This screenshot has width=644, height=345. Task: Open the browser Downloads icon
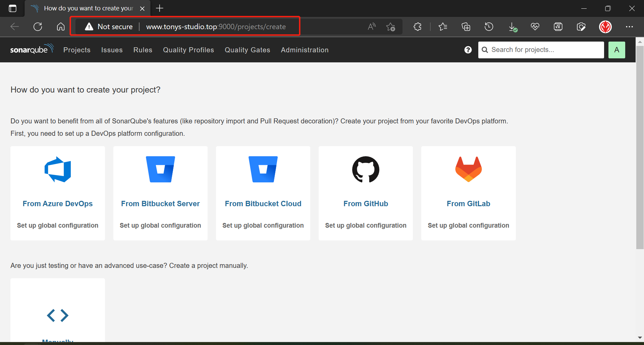[x=512, y=27]
